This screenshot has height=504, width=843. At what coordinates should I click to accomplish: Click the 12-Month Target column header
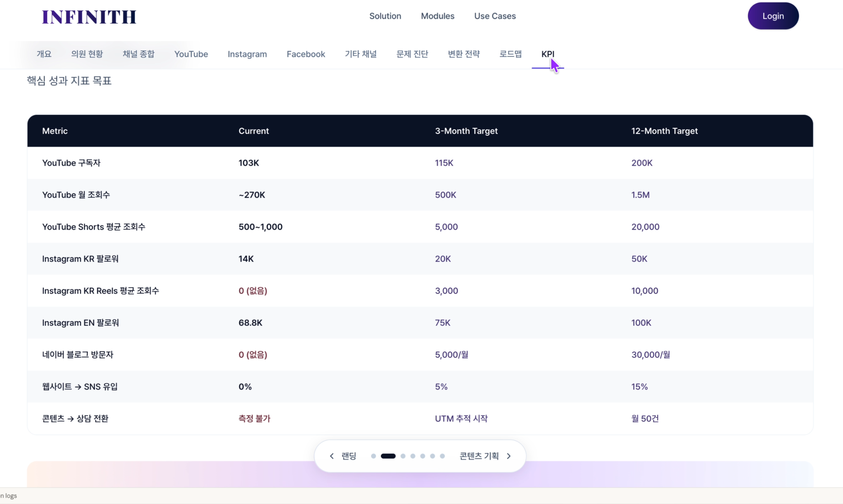(664, 131)
